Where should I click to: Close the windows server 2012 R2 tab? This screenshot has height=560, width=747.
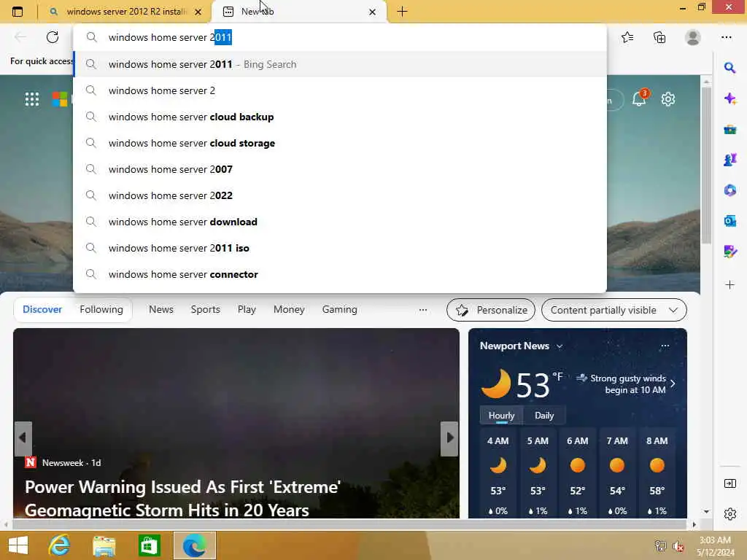(x=198, y=12)
